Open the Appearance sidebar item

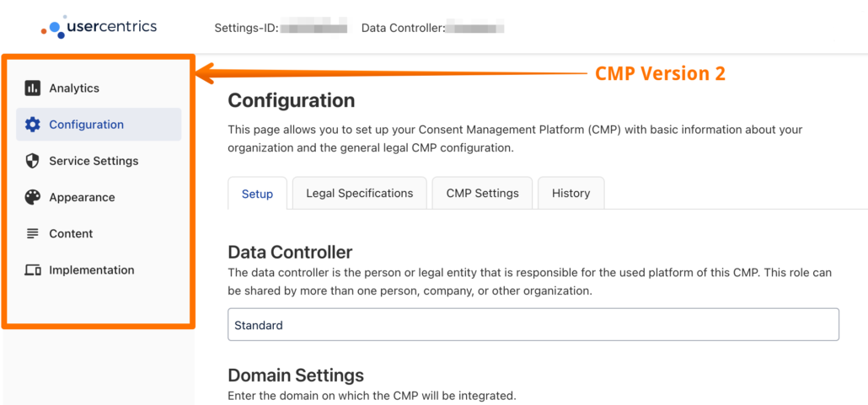coord(99,198)
